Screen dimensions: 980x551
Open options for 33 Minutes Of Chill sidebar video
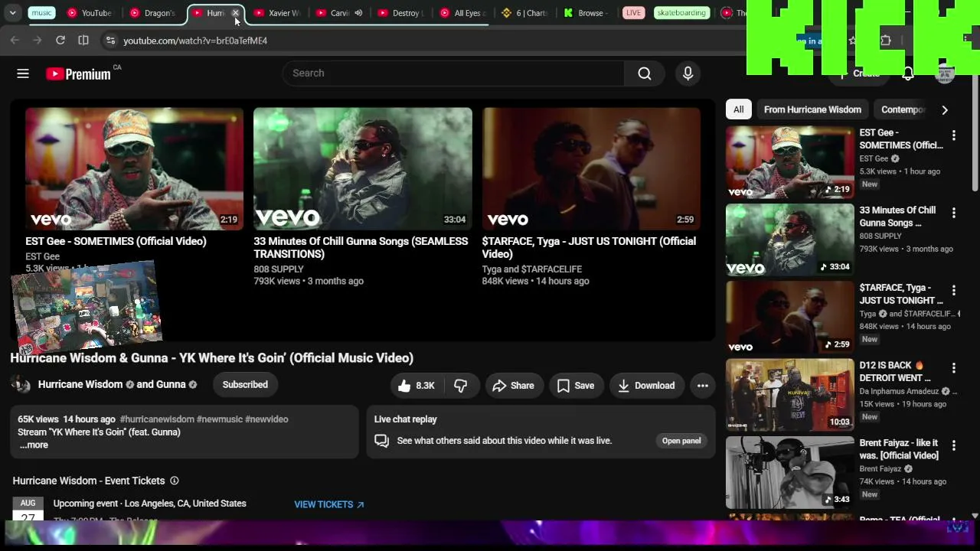point(954,213)
